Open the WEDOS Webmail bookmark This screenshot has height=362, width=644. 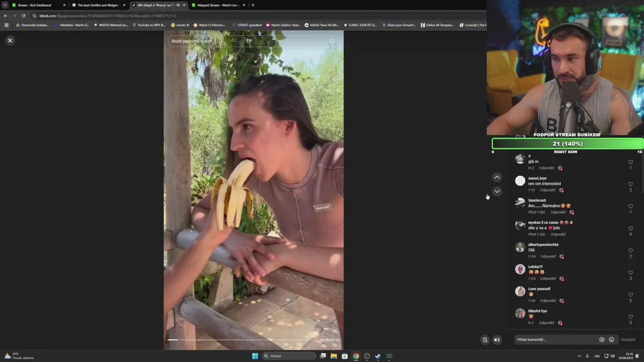point(111,25)
